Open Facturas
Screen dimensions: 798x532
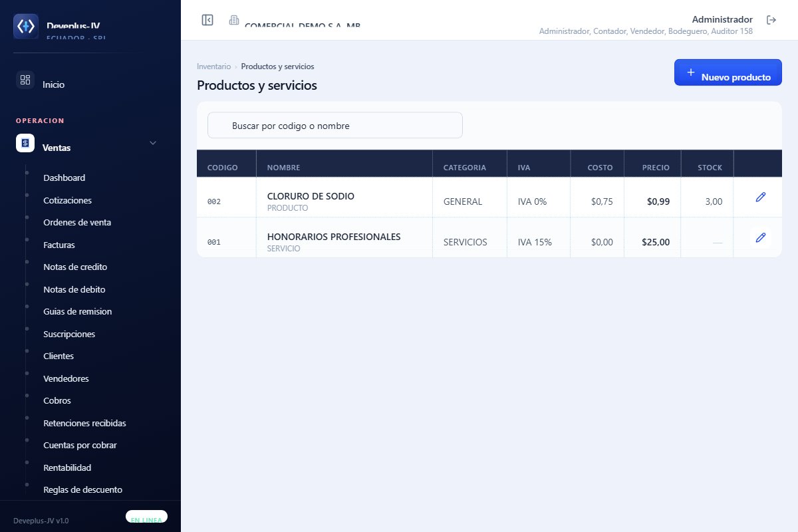coord(59,245)
